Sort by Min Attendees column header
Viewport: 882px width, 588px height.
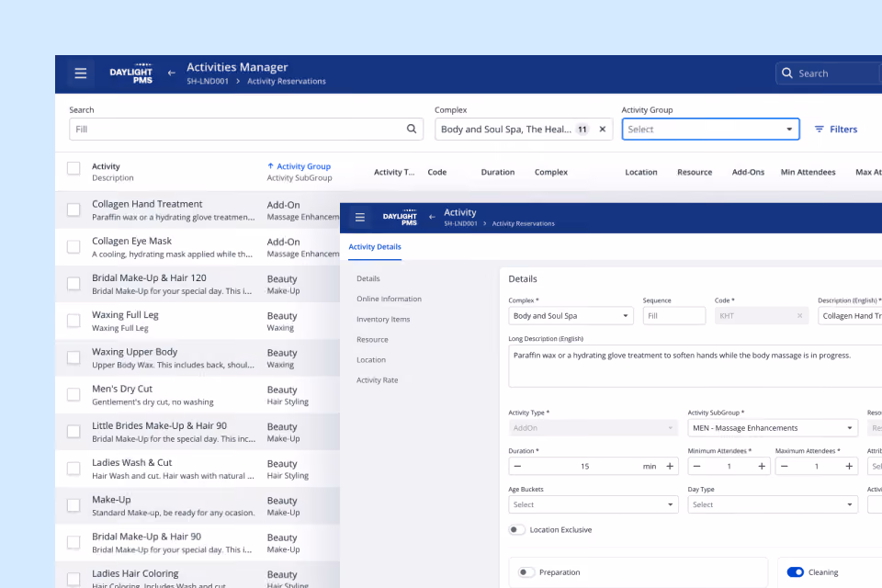808,172
